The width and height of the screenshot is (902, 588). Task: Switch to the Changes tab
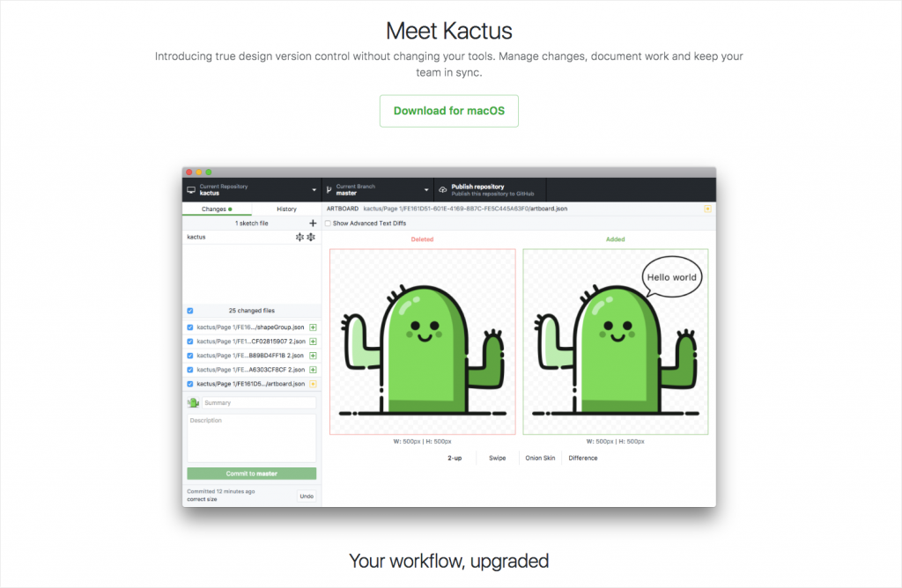[x=217, y=209]
